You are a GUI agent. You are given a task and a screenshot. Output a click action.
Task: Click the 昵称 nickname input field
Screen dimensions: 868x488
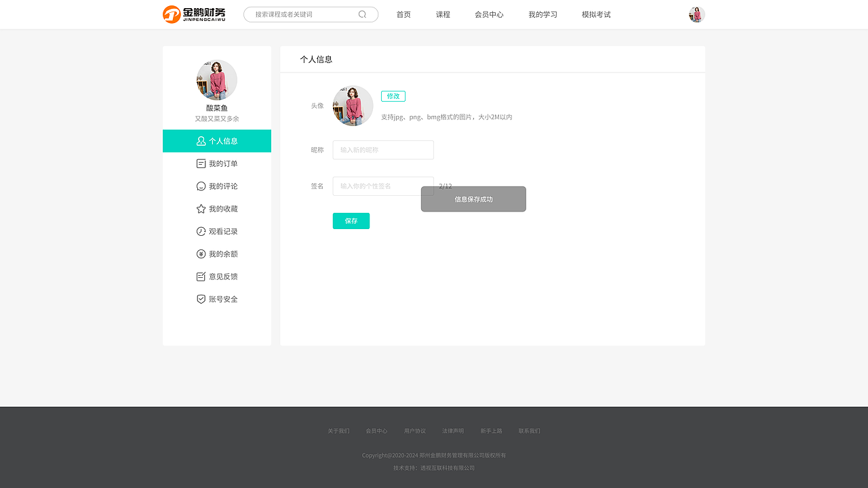point(383,150)
